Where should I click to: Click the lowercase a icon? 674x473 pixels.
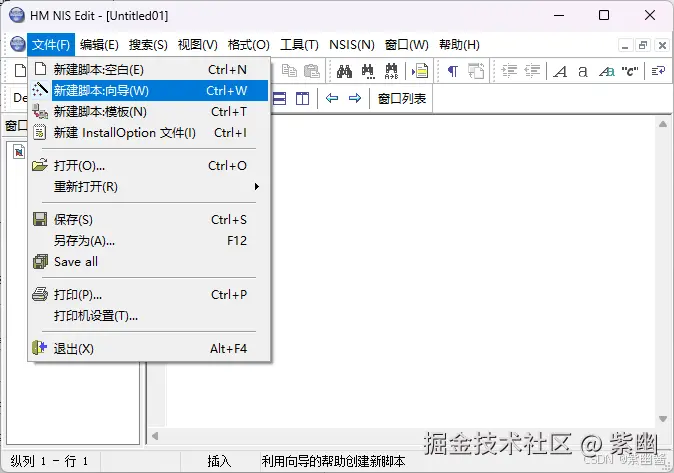pos(582,71)
